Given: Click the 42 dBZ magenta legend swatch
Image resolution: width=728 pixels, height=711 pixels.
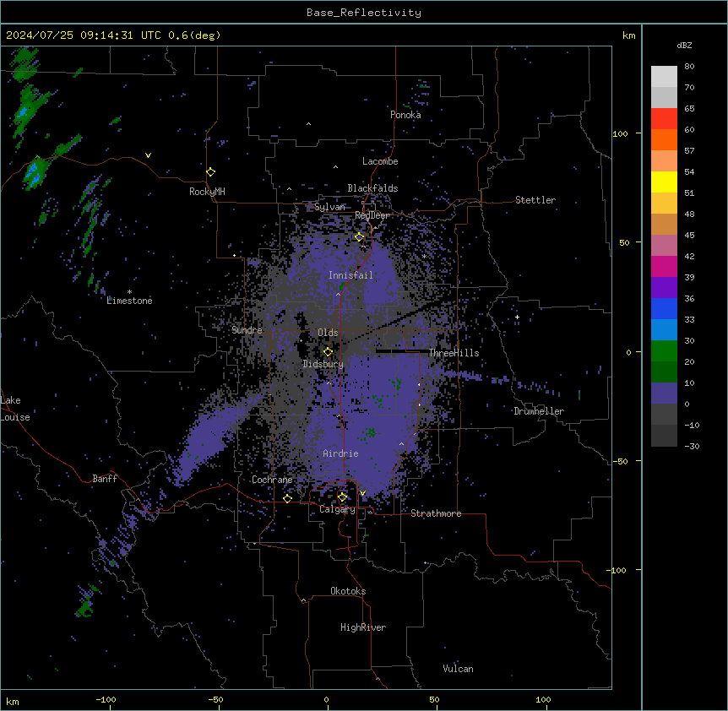Looking at the screenshot, I should [x=664, y=266].
